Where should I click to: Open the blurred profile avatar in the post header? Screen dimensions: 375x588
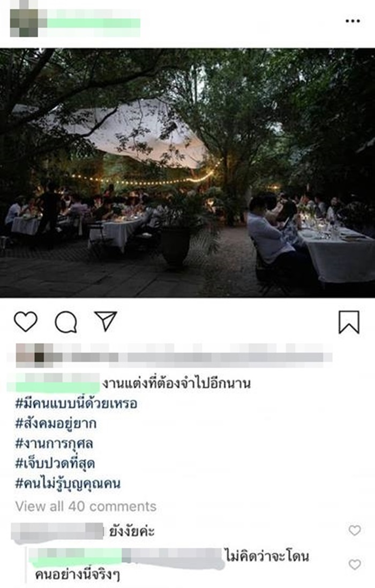(24, 22)
